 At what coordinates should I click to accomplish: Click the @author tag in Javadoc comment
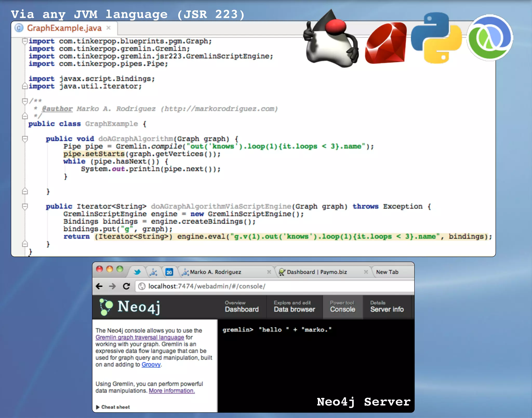57,109
